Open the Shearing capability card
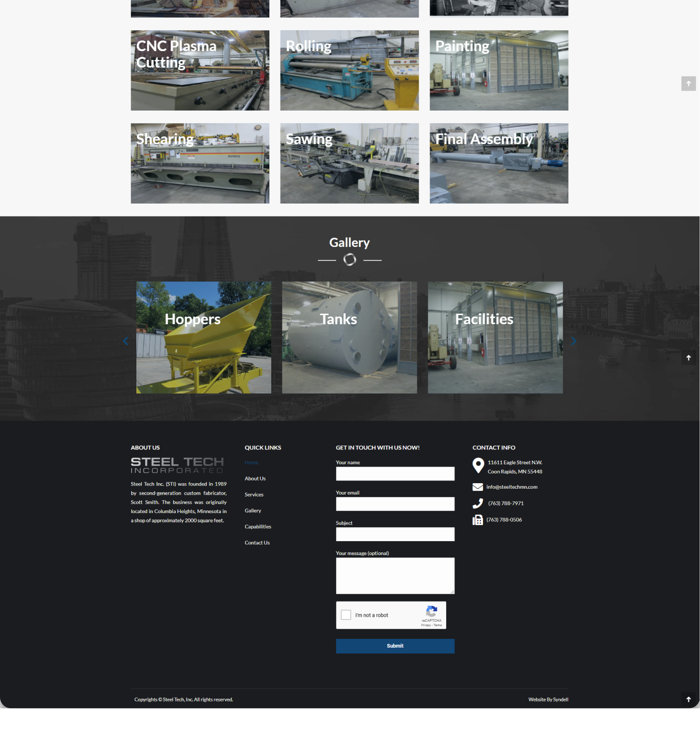700x736 pixels. 200,164
